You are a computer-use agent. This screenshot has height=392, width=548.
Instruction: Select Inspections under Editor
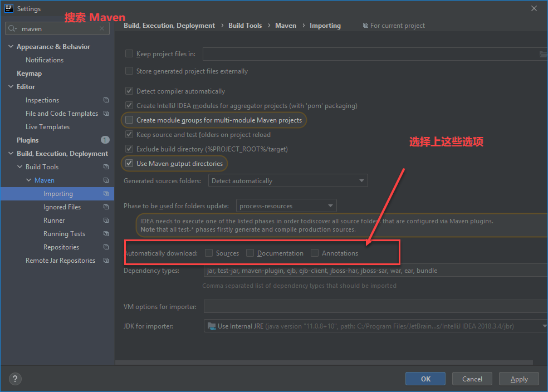[x=42, y=100]
